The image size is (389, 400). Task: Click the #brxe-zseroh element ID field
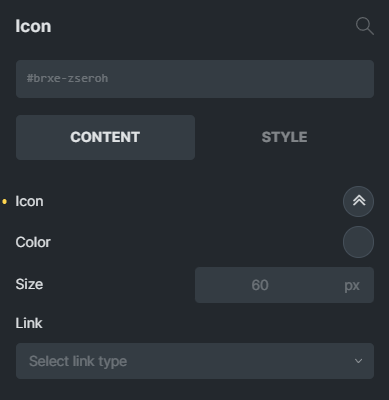point(195,79)
